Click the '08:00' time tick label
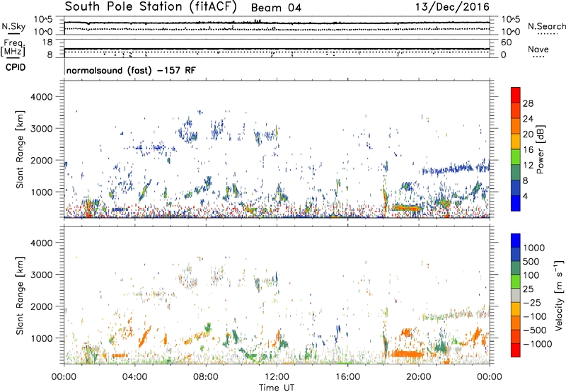The height and width of the screenshot is (392, 566). [206, 377]
